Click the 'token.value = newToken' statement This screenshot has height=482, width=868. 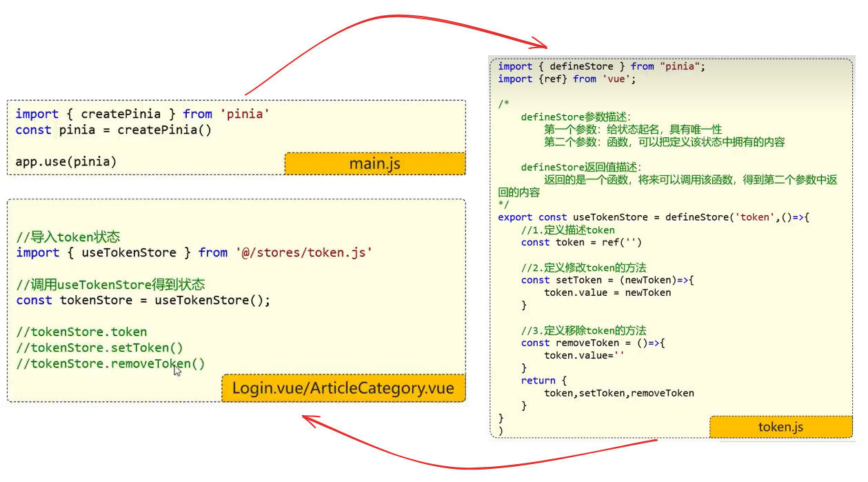[607, 292]
